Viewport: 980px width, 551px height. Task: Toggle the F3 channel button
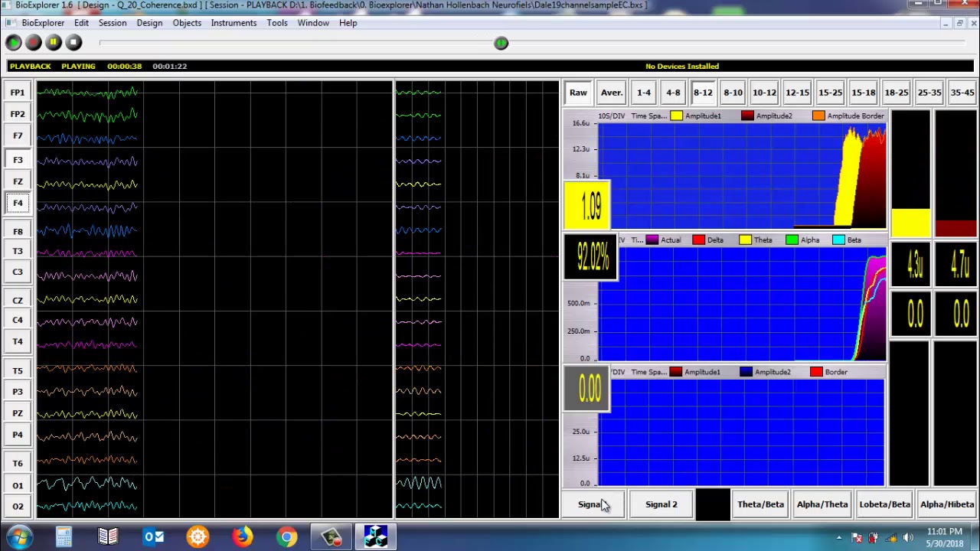coord(18,160)
